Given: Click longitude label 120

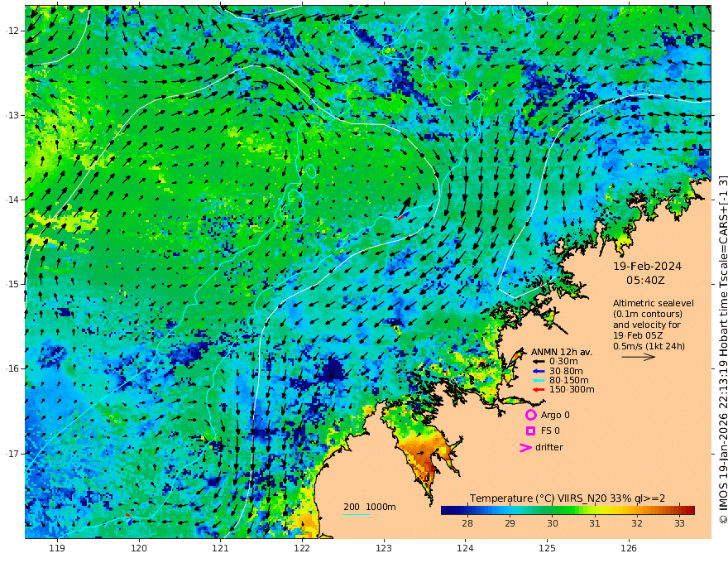Looking at the screenshot, I should [139, 548].
